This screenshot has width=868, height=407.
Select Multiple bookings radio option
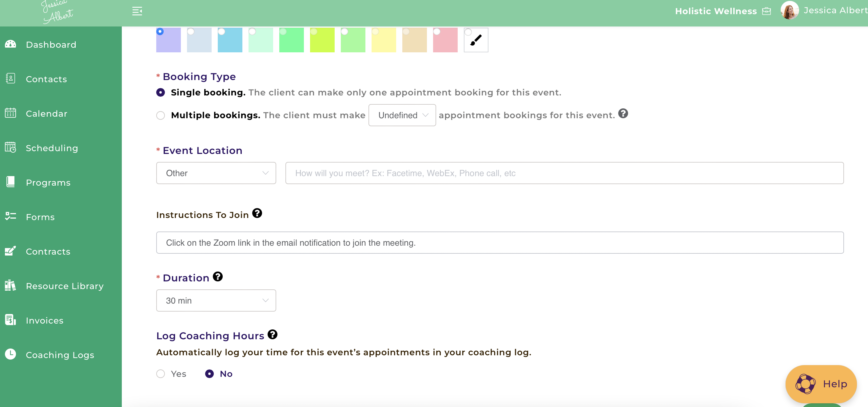pos(161,115)
